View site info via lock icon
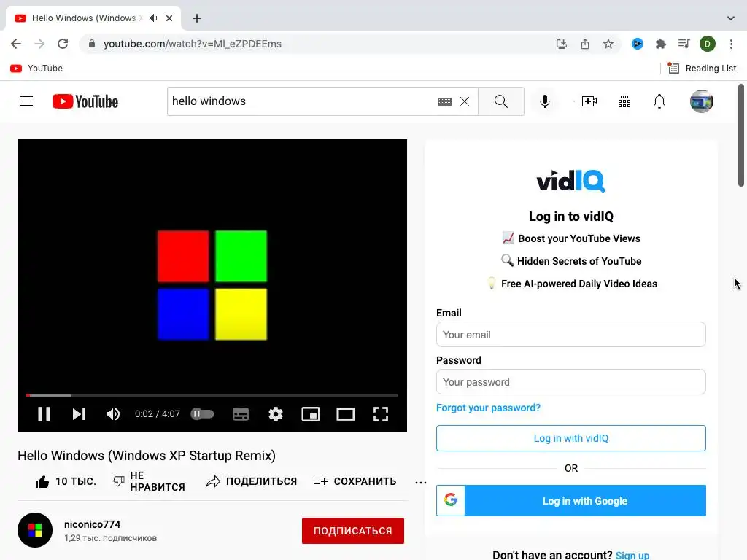 click(x=92, y=44)
